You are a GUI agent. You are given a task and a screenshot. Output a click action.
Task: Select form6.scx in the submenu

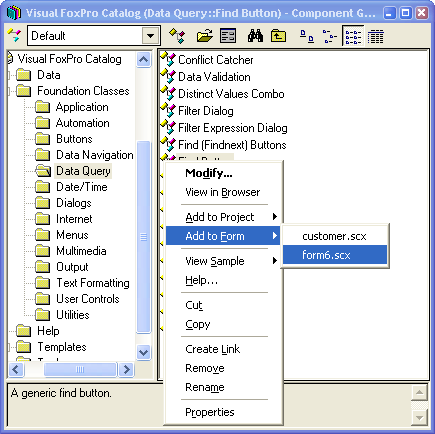335,255
